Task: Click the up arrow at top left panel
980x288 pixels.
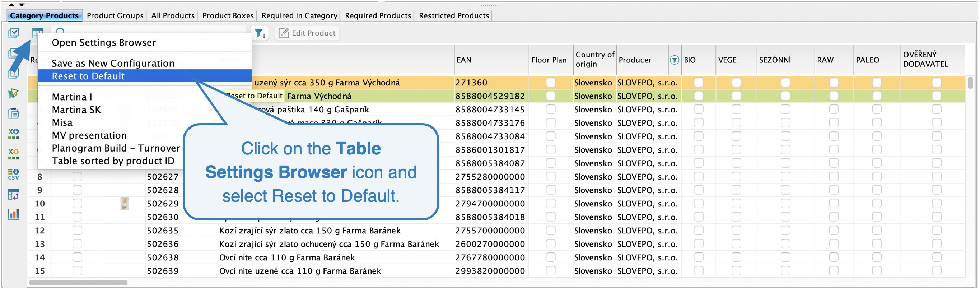Action: 11,5
